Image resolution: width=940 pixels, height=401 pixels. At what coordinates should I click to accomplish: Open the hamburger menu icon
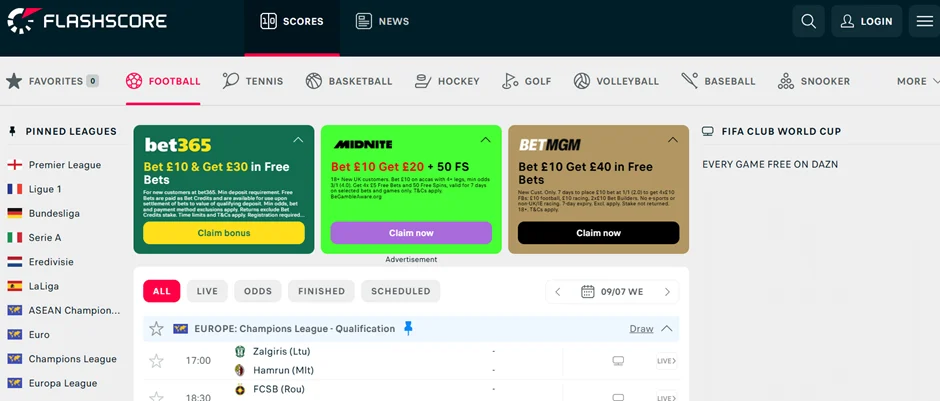924,21
